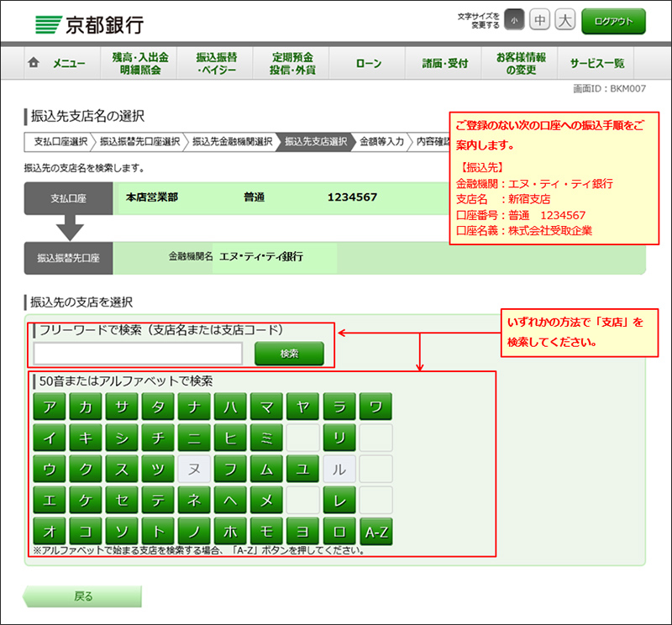672x625 pixels.
Task: Open the 諸届・受付 menu
Action: 444,64
